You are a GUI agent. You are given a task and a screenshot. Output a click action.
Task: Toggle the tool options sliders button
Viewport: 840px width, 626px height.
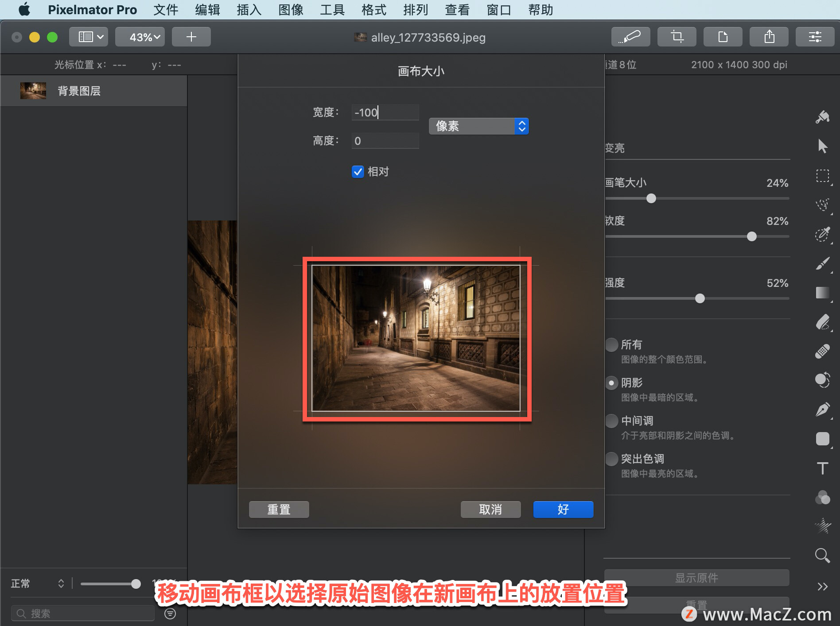click(815, 37)
